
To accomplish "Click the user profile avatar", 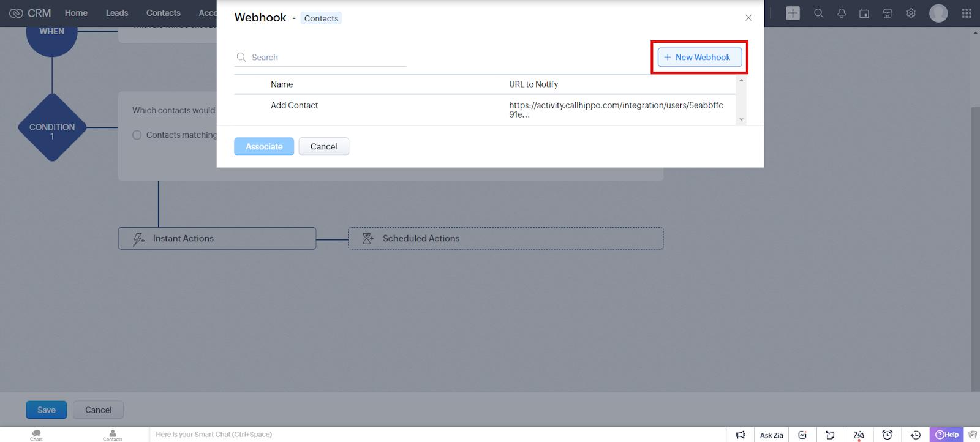I will coord(938,13).
